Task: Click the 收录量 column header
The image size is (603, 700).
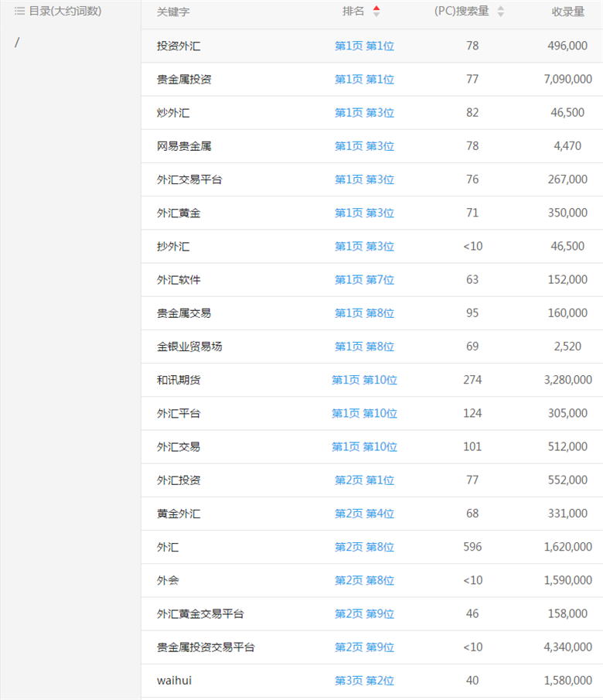Action: click(x=567, y=12)
